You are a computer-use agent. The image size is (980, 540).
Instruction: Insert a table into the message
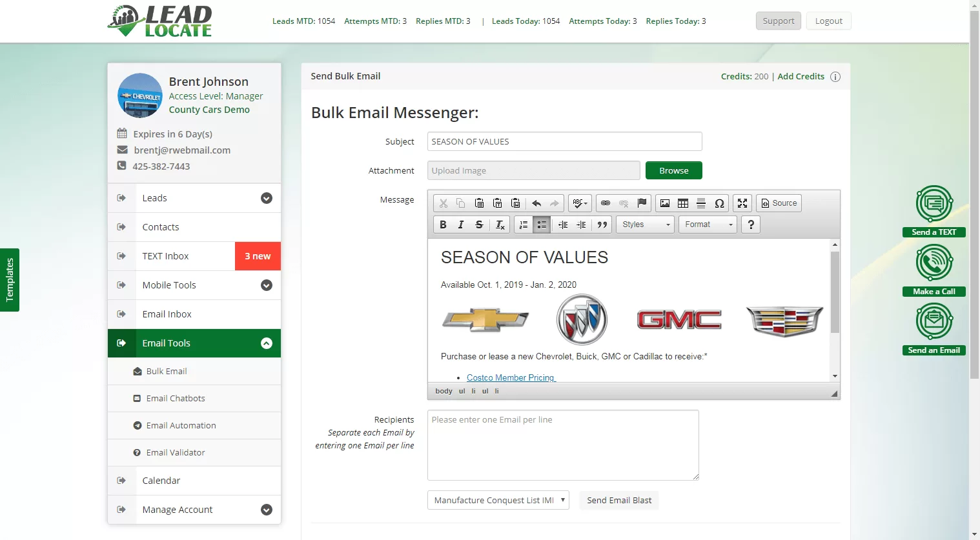pos(683,203)
